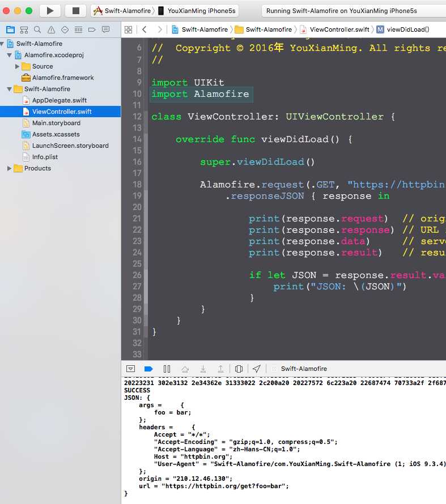The width and height of the screenshot is (446, 504).
Task: Pause program execution button
Action: click(x=167, y=369)
